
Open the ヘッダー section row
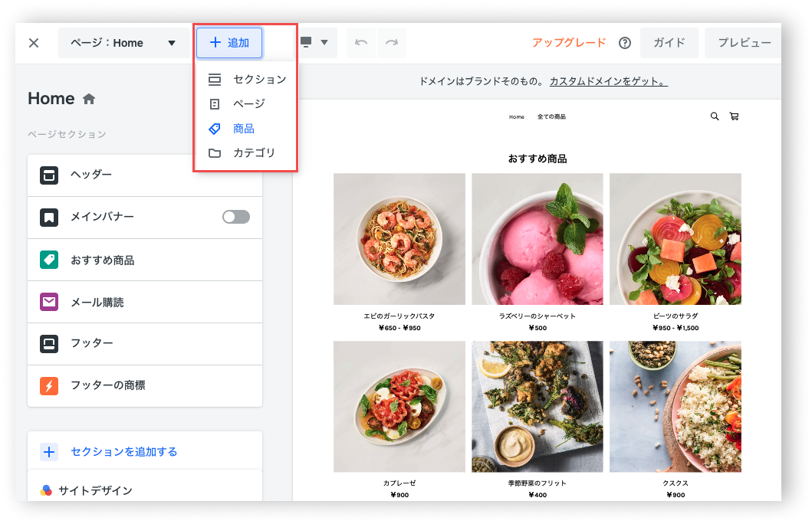pos(145,175)
